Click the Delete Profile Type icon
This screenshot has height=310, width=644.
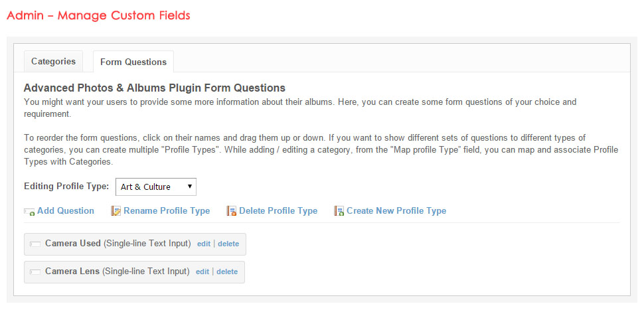pos(232,211)
